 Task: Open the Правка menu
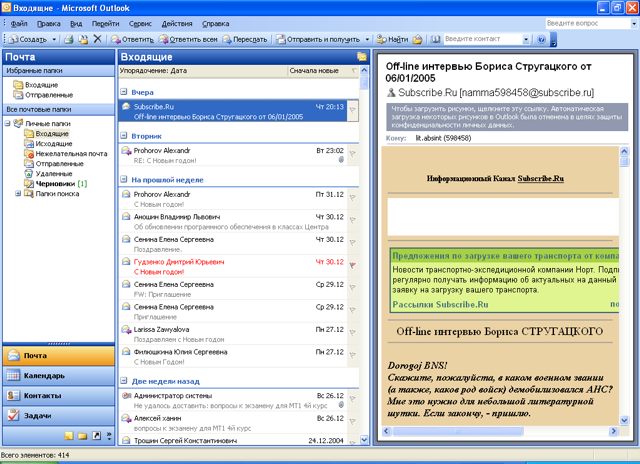pyautogui.click(x=49, y=24)
